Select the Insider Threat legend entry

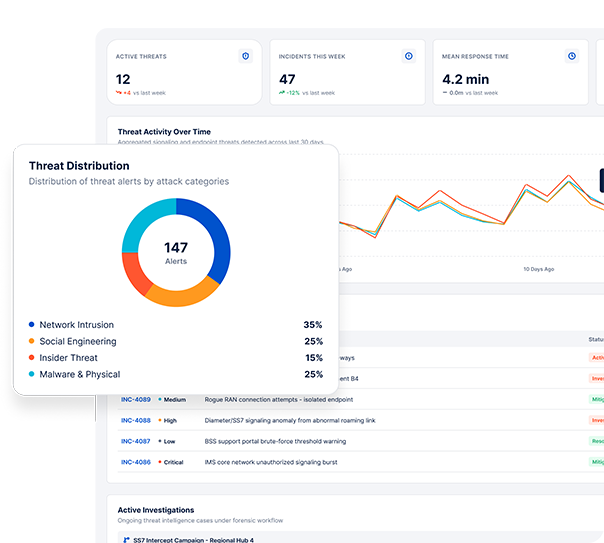pyautogui.click(x=176, y=358)
